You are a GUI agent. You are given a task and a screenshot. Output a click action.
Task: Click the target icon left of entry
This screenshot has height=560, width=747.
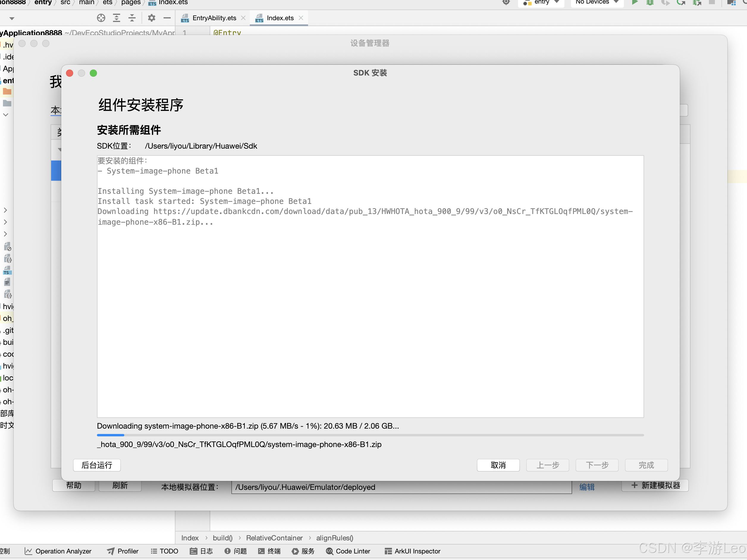[506, 2]
